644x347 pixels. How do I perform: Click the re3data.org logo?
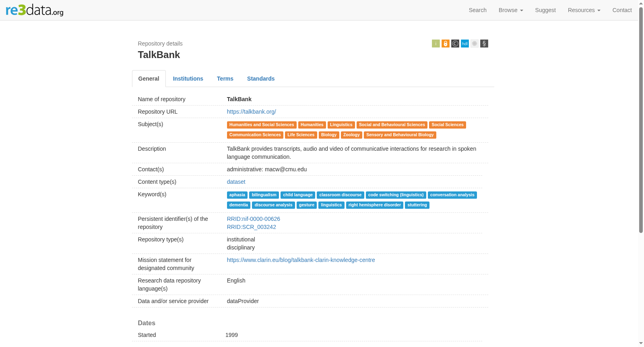35,10
